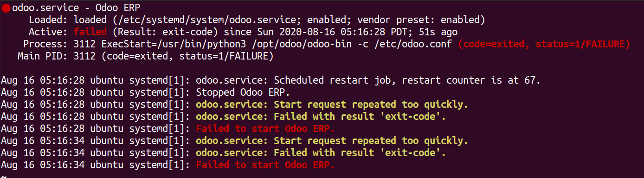Click the tilde character at bottom left
The height and width of the screenshot is (178, 644).
tap(3, 176)
